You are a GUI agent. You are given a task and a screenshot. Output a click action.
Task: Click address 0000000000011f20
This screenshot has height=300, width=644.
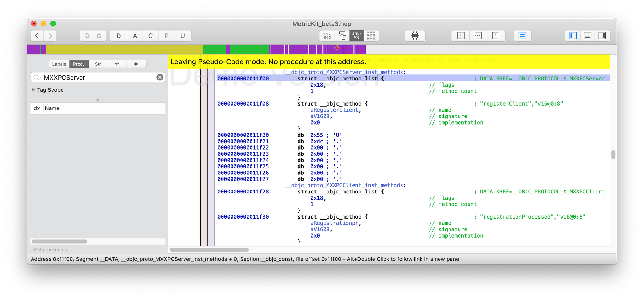243,135
